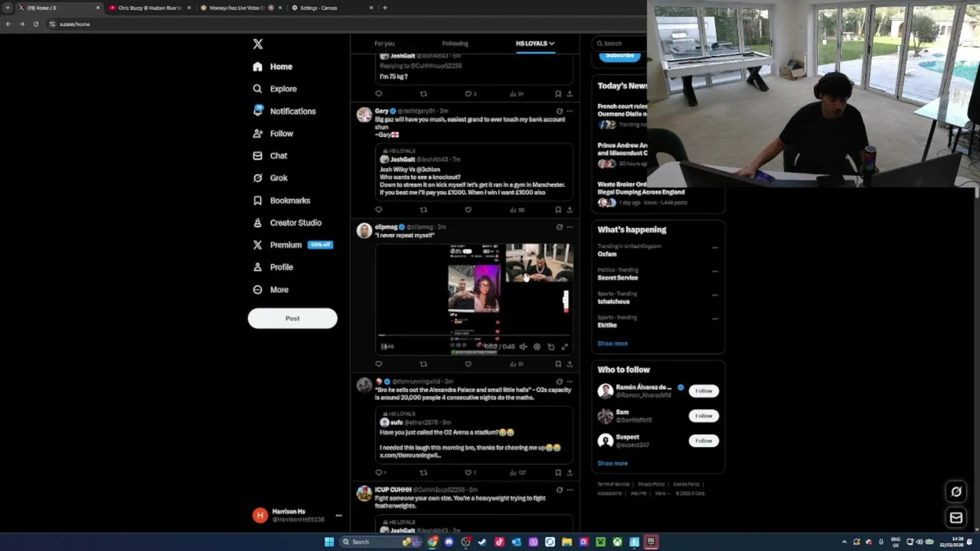Open Grok action on Gary's post

pos(559,111)
